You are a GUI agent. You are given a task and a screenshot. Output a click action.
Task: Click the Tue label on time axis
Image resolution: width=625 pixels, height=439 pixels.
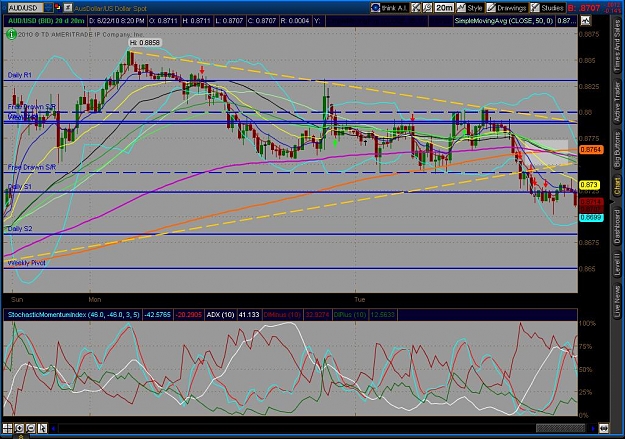pos(360,299)
